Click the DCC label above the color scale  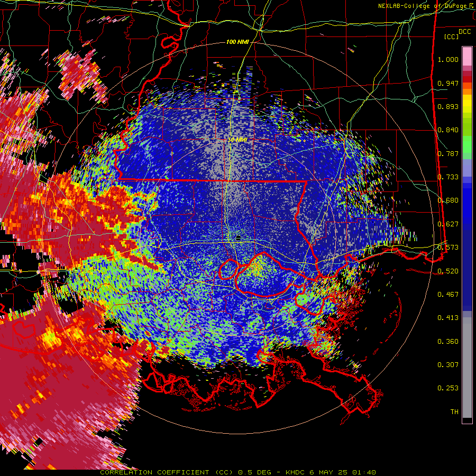(464, 32)
